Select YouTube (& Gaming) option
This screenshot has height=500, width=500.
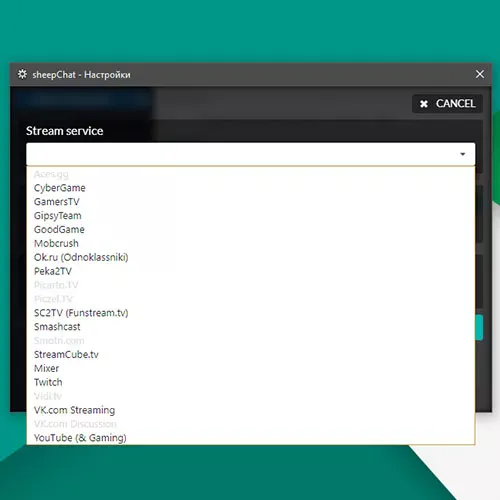(251, 438)
